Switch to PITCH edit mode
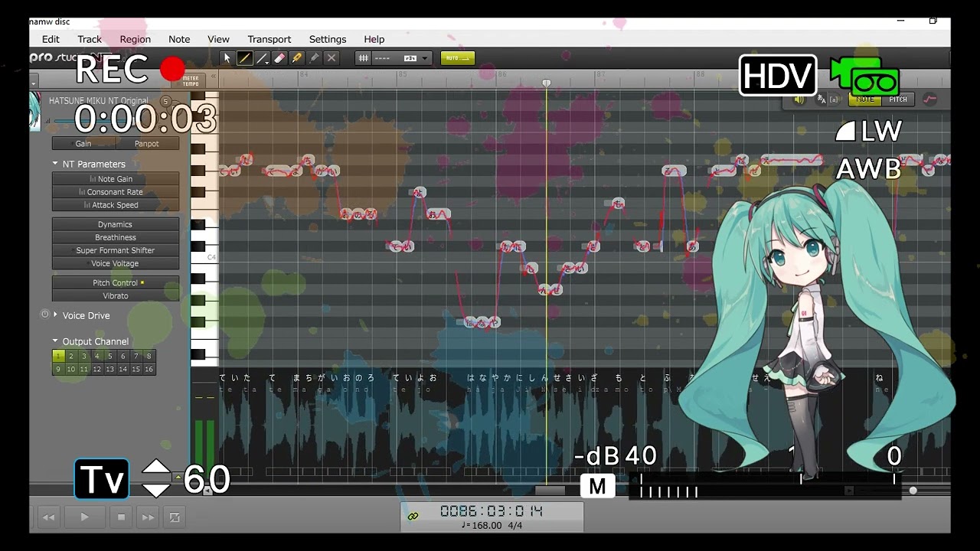The height and width of the screenshot is (551, 980). [898, 99]
